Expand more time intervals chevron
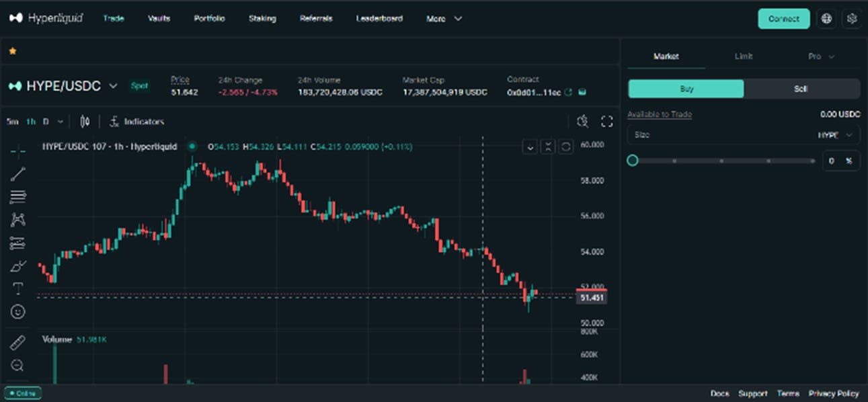The image size is (868, 402). [x=61, y=122]
